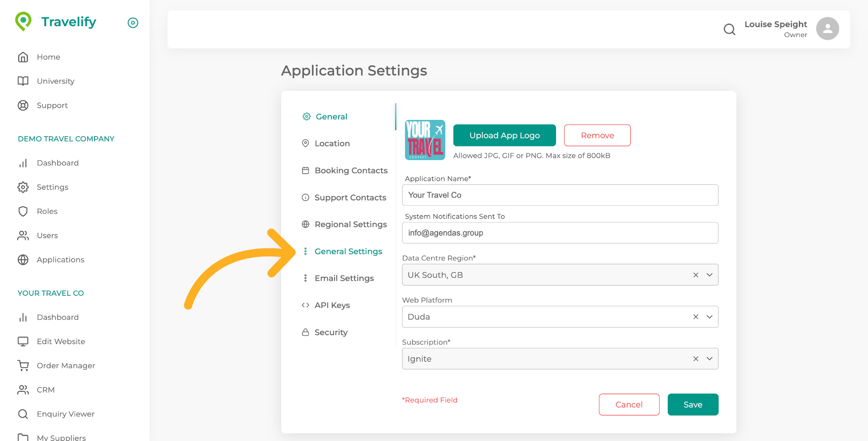Open Enquiry Viewer magnifier icon
This screenshot has width=868, height=441.
coord(23,414)
